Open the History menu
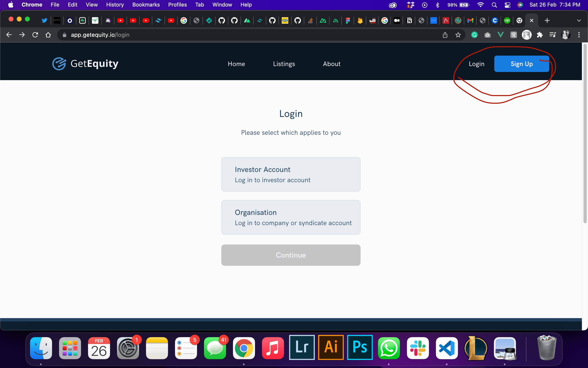Screen dimensions: 588x368 (x=115, y=5)
